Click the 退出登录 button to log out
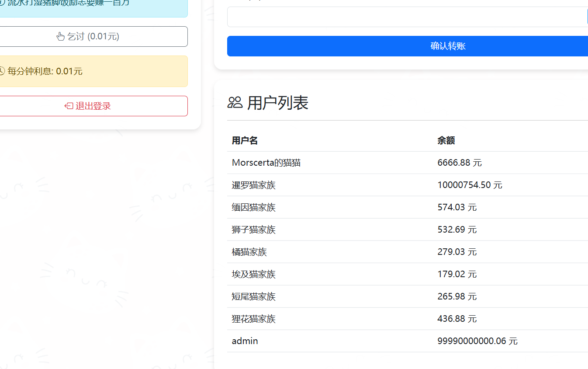588x369 pixels. (x=94, y=106)
